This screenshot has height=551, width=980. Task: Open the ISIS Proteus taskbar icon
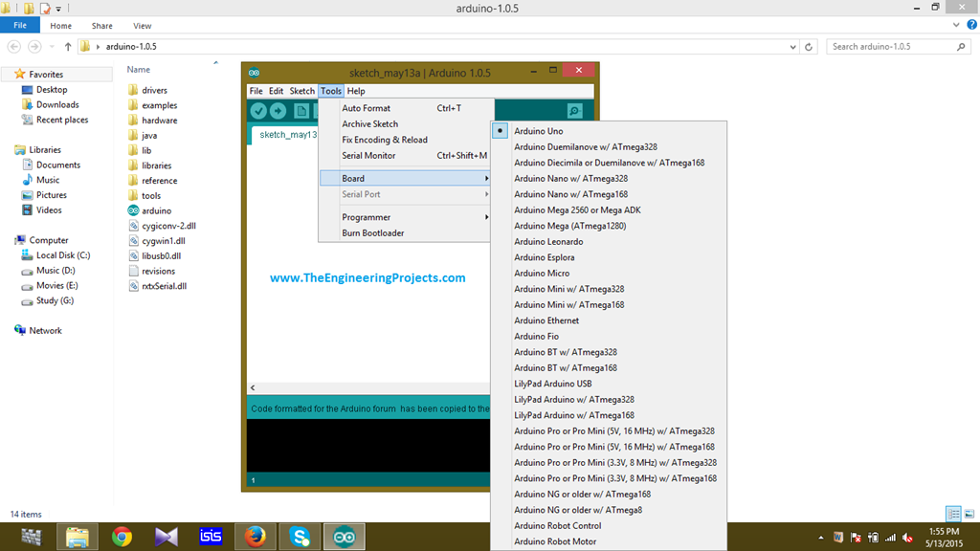pos(210,537)
